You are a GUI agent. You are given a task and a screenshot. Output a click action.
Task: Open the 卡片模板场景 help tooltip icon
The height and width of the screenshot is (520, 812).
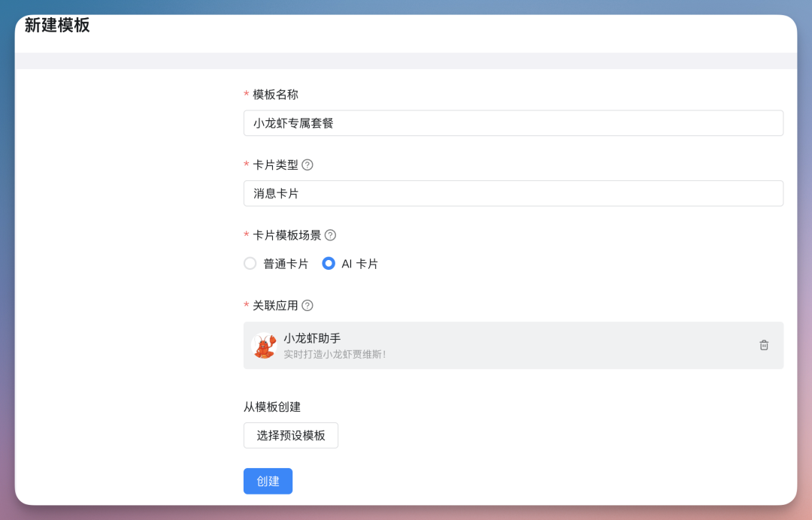pos(330,234)
